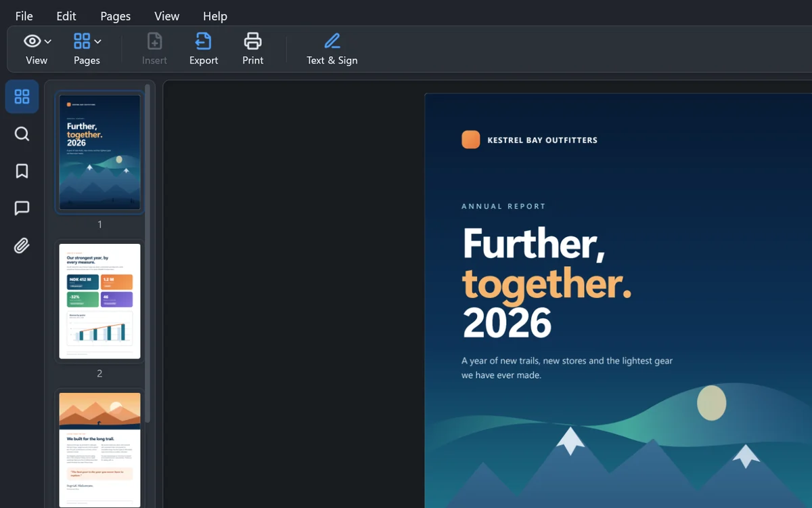Click the Print label in the toolbar
The image size is (812, 508).
click(x=253, y=60)
